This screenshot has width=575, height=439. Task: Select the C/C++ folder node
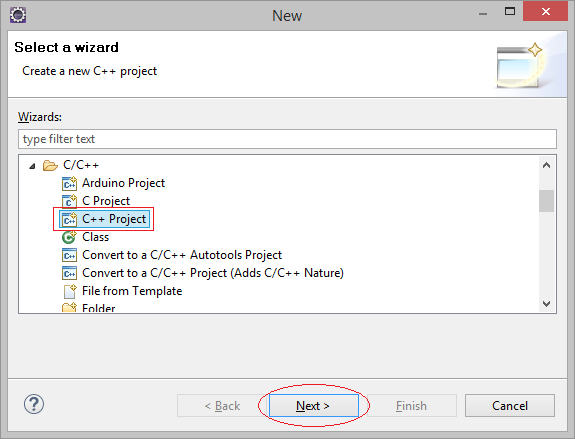[81, 165]
